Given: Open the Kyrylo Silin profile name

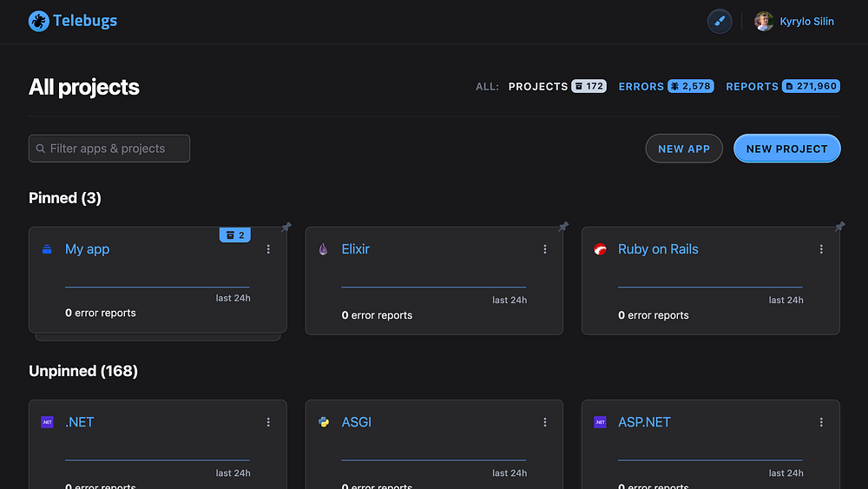Looking at the screenshot, I should (x=806, y=22).
